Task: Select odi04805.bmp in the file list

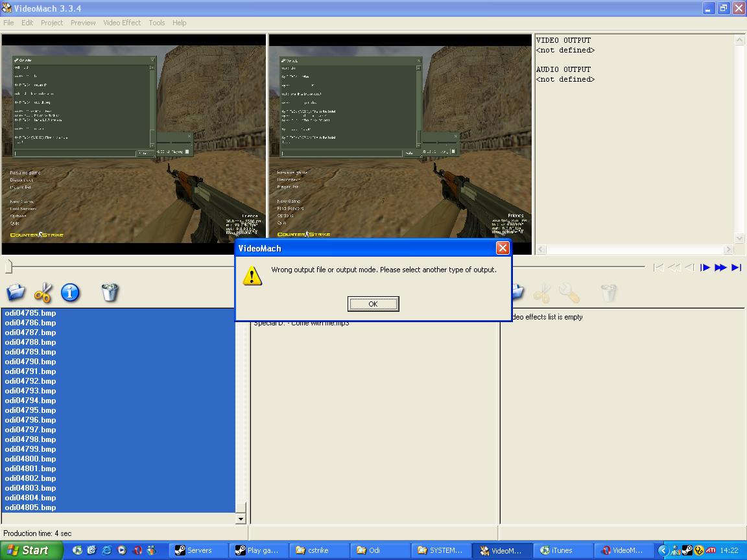Action: point(118,507)
